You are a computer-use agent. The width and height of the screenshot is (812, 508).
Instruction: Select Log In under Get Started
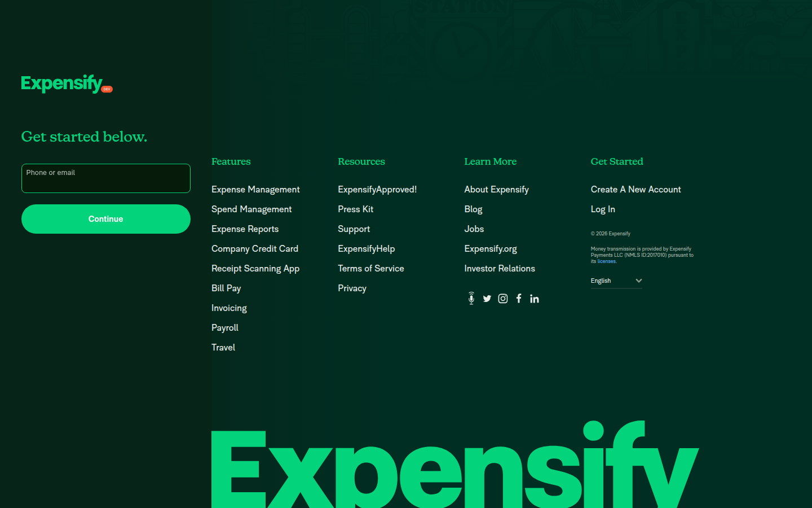pos(603,209)
